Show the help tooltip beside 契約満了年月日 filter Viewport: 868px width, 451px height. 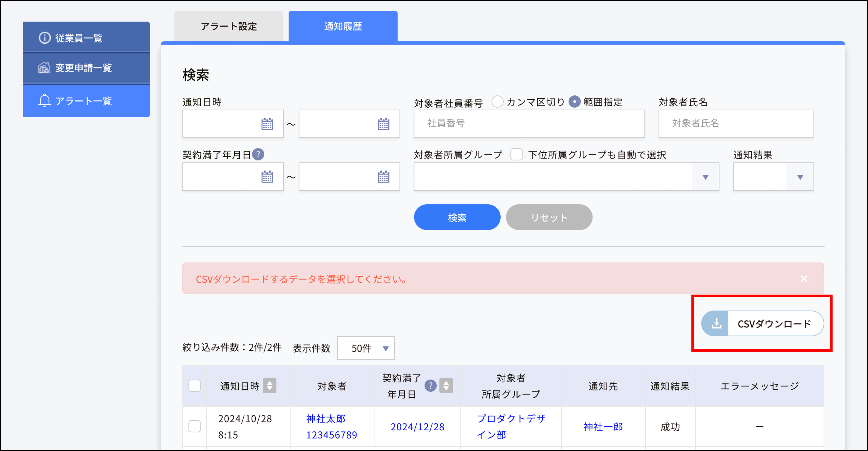(x=258, y=154)
